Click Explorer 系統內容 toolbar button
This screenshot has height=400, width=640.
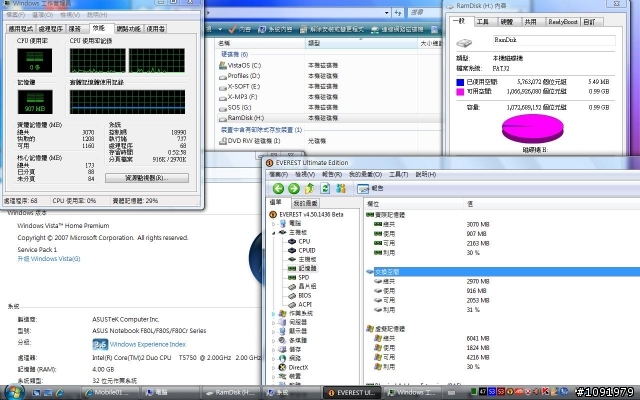pyautogui.click(x=276, y=29)
